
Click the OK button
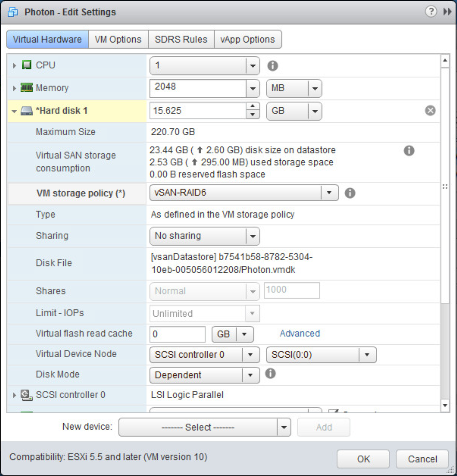pos(363,459)
